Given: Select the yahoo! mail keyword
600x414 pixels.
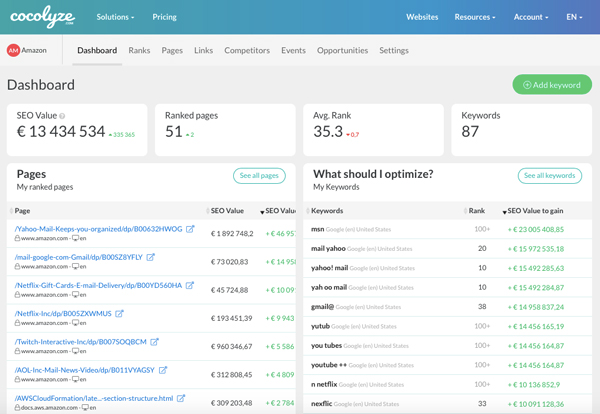Looking at the screenshot, I should point(329,268).
